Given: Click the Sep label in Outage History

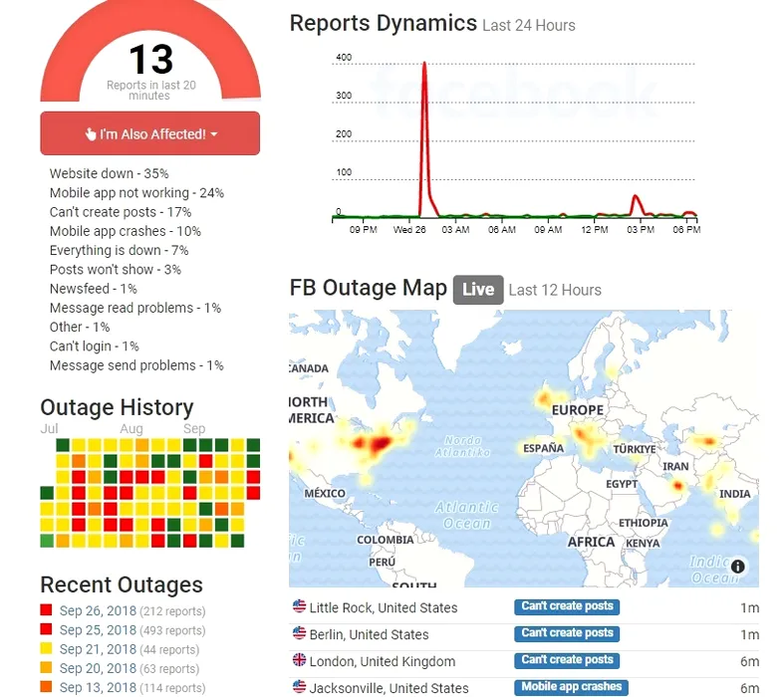Looking at the screenshot, I should coord(194,429).
